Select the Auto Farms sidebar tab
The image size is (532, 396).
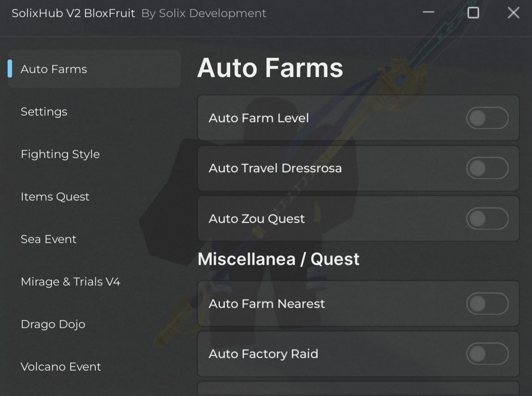click(54, 69)
